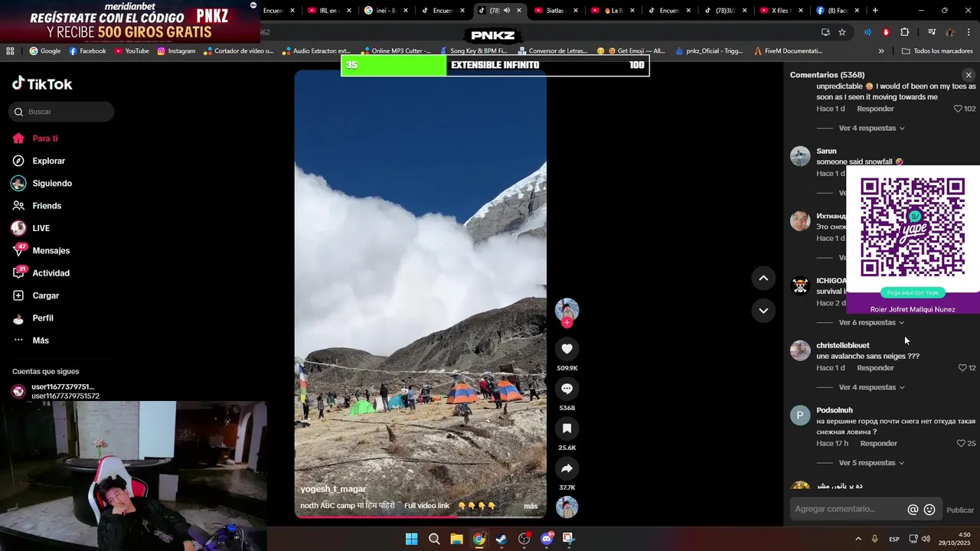
Task: Open christellebleuet's profile avatar
Action: click(800, 350)
